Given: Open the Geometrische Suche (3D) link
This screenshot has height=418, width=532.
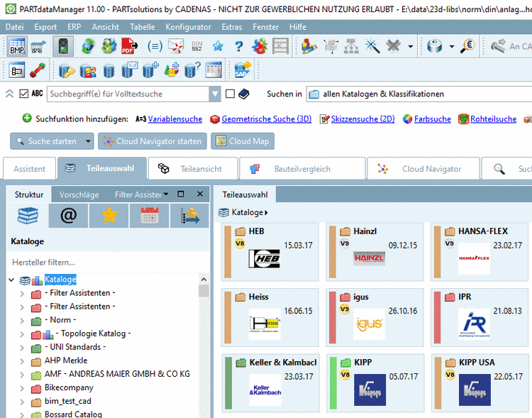Looking at the screenshot, I should 266,119.
